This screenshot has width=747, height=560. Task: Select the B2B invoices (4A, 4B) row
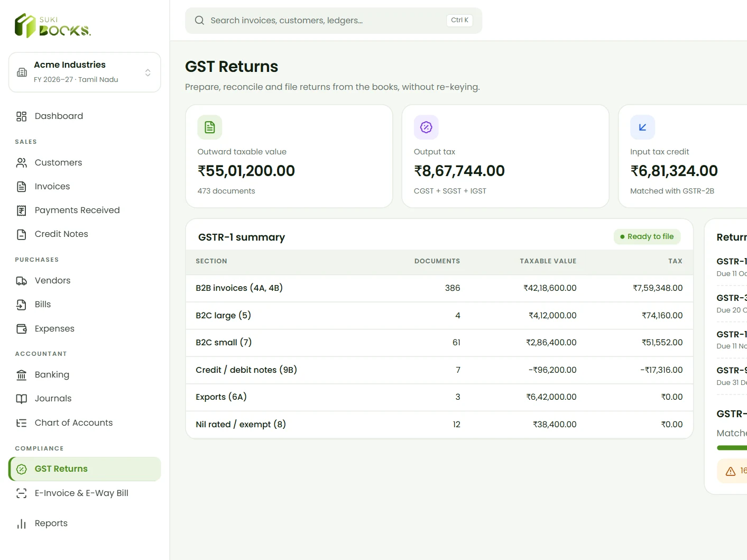click(439, 288)
